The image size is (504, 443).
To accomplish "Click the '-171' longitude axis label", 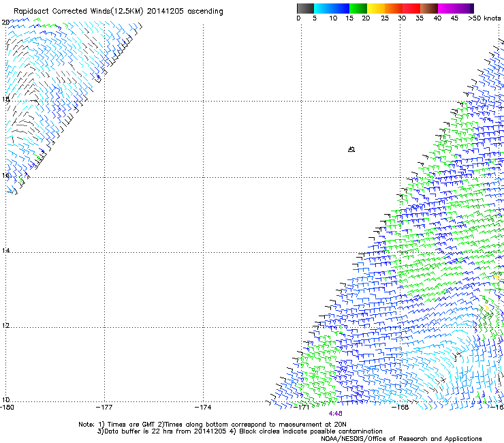I will [302, 408].
